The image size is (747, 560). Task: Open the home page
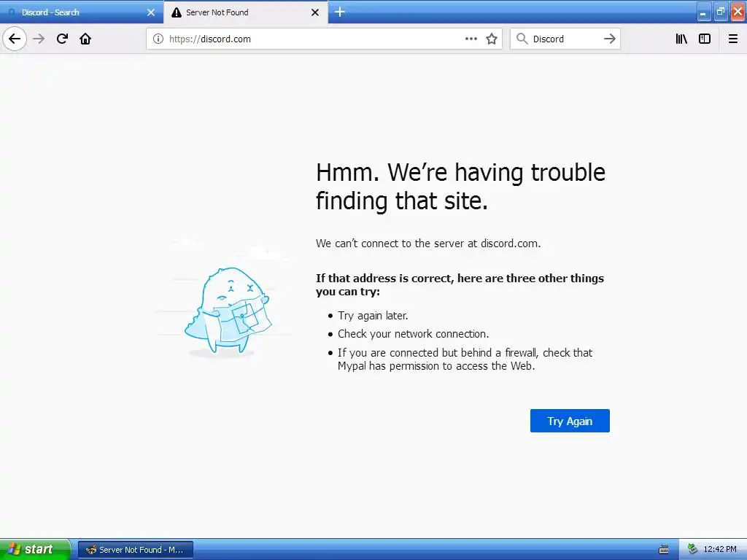coord(85,39)
